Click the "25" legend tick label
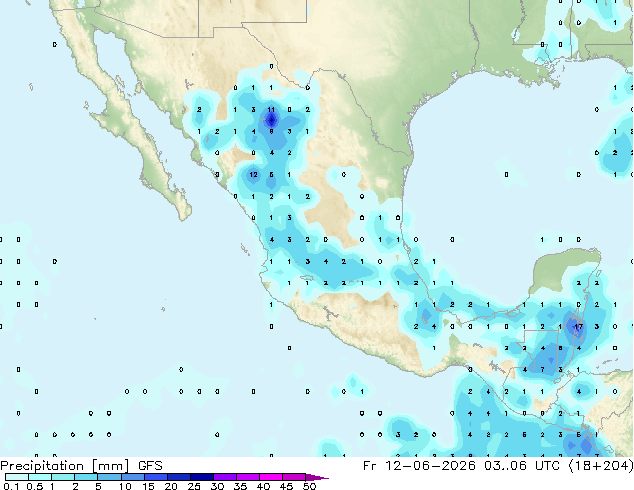 [x=194, y=486]
